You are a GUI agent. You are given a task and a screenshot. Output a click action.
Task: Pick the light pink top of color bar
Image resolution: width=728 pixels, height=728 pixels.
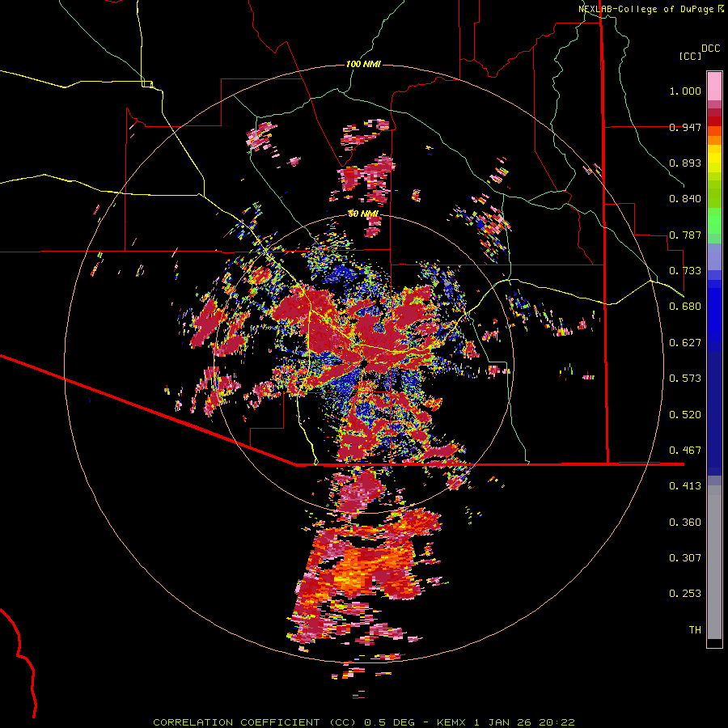click(714, 87)
